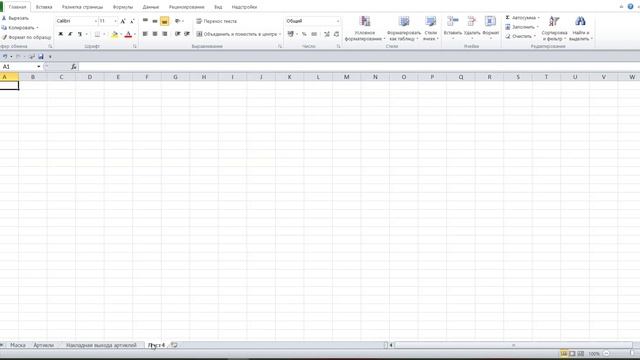This screenshot has height=360, width=640.
Task: Open Clear (Очистить) command
Action: 520,36
